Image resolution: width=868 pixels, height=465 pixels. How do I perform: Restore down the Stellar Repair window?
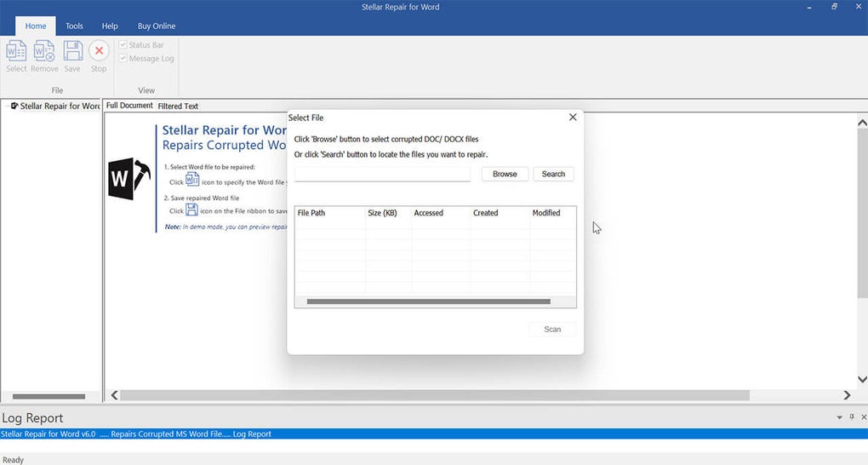pos(834,7)
